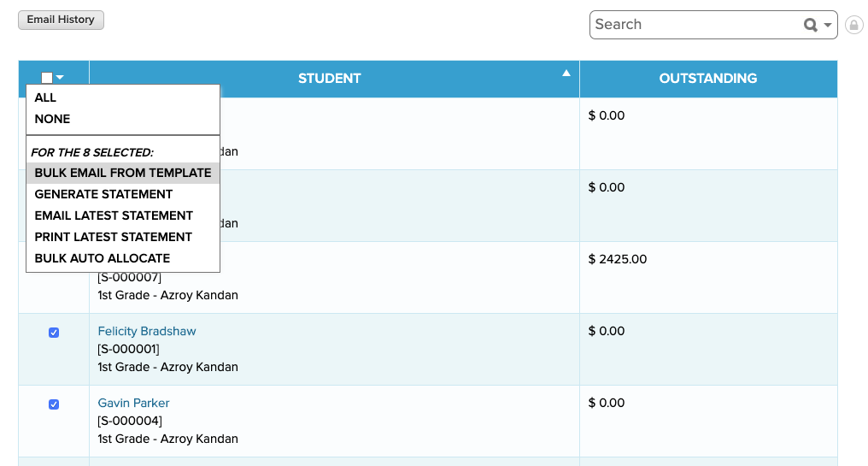
Task: Uncheck Gavin Parker's row checkbox
Action: coord(54,404)
